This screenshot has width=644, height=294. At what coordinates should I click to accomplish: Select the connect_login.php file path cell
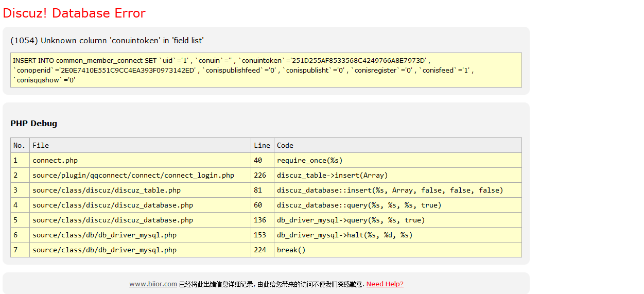tap(133, 175)
